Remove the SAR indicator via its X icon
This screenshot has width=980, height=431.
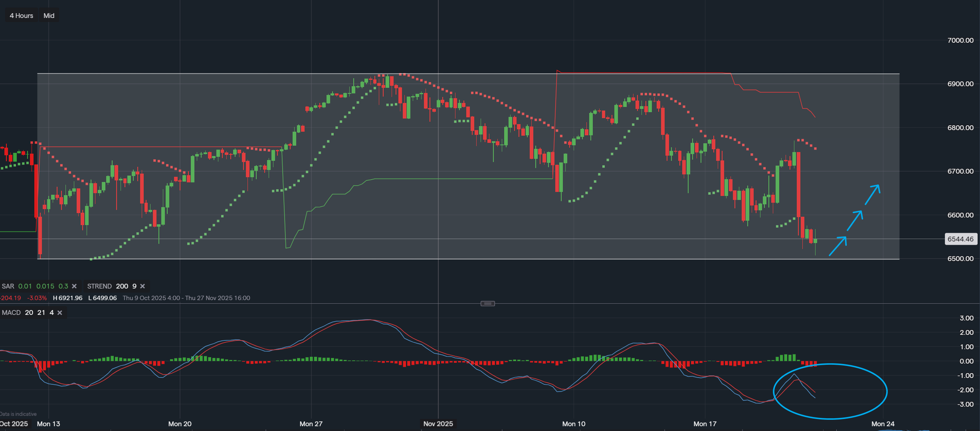[74, 286]
